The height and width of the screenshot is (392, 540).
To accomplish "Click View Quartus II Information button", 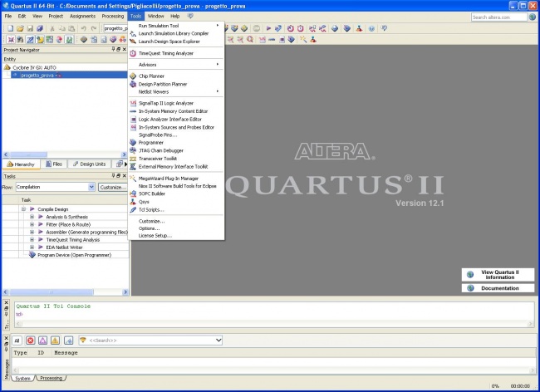I will [x=498, y=275].
